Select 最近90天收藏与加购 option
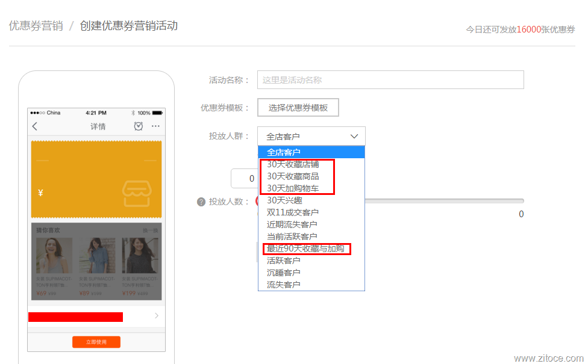The height and width of the screenshot is (364, 588). coord(305,248)
